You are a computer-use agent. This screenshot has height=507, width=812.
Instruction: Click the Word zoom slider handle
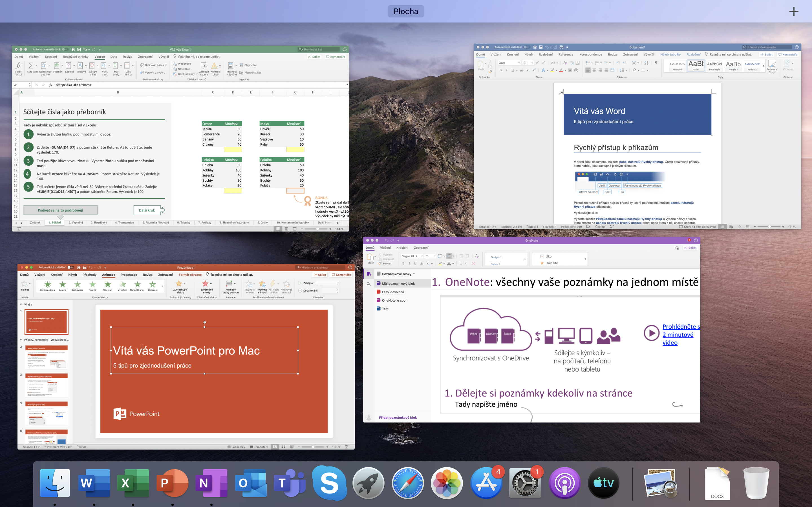(769, 227)
